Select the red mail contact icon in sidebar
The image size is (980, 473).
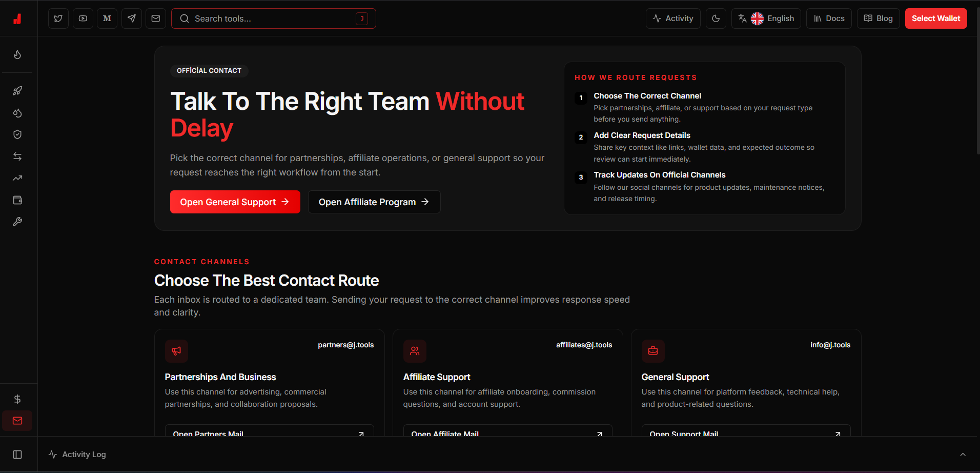pos(17,421)
